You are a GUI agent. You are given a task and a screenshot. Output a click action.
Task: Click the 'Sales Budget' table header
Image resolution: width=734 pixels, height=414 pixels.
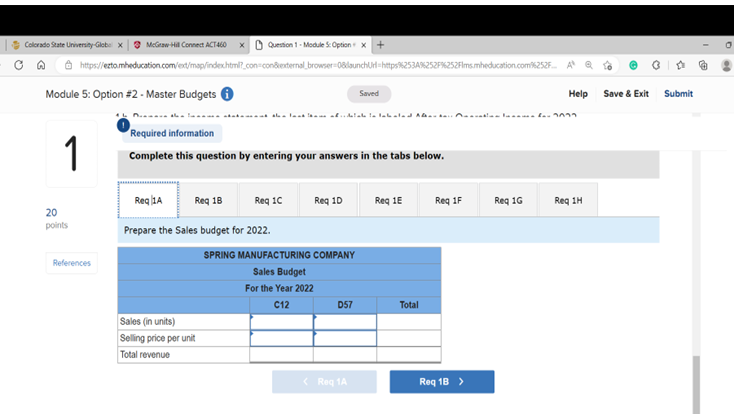[279, 272]
